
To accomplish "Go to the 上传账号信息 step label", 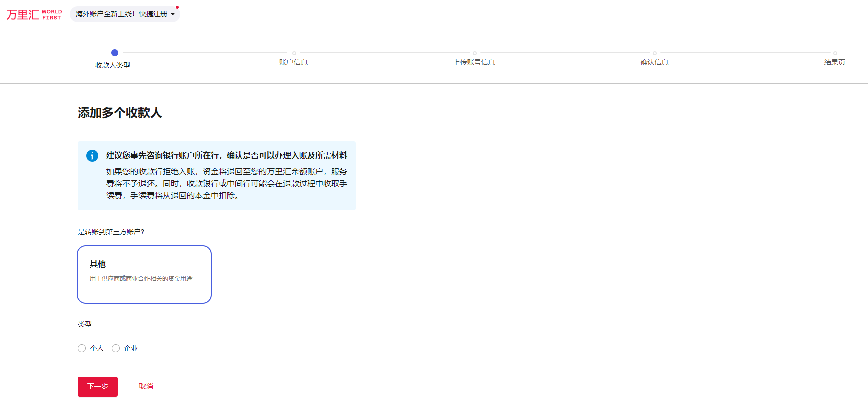I will click(x=474, y=62).
